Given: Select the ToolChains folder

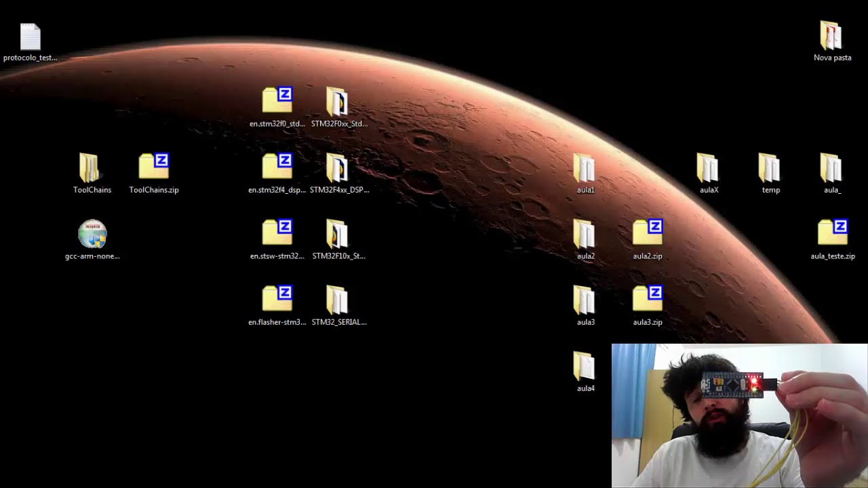Looking at the screenshot, I should coord(90,167).
